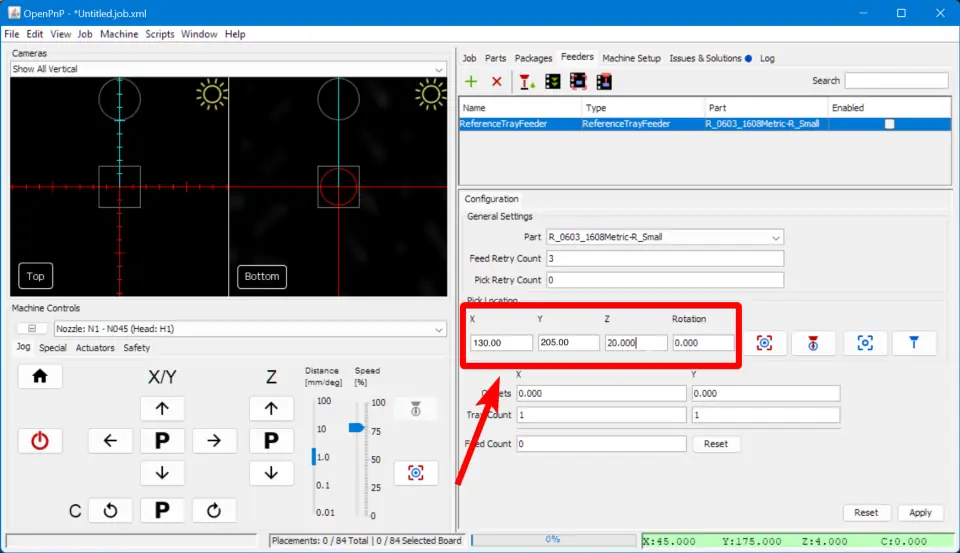Click the blue position nozzle icon in Pick Location
The width and height of the screenshot is (960, 553).
point(914,343)
